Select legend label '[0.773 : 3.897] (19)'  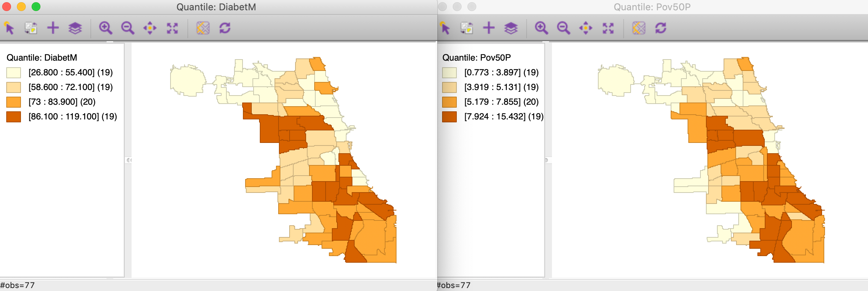click(x=502, y=72)
